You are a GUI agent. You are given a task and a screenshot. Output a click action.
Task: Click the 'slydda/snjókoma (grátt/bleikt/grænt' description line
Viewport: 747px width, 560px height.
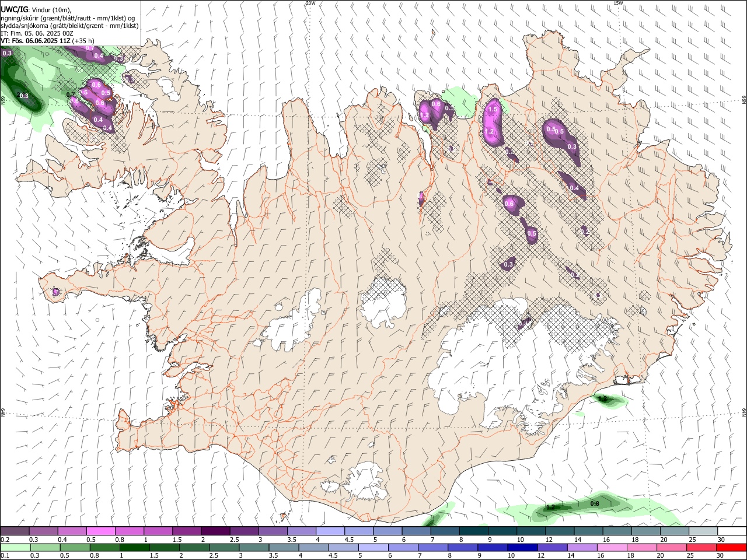coord(70,26)
